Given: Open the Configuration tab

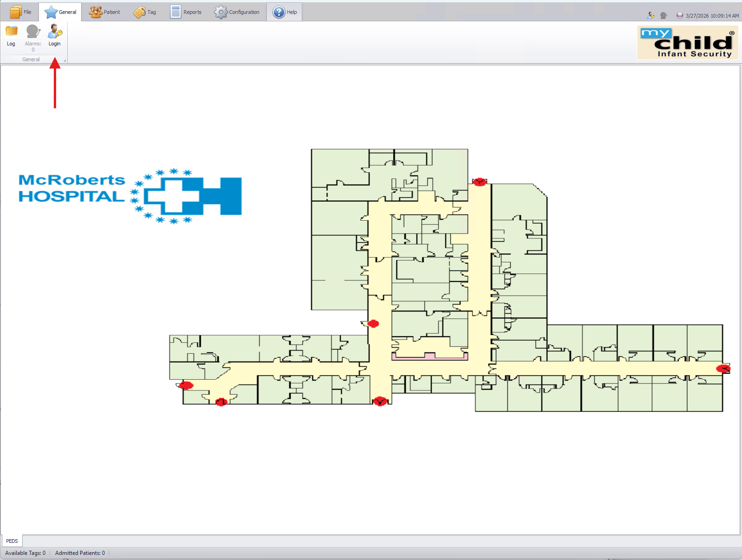Looking at the screenshot, I should (x=237, y=12).
